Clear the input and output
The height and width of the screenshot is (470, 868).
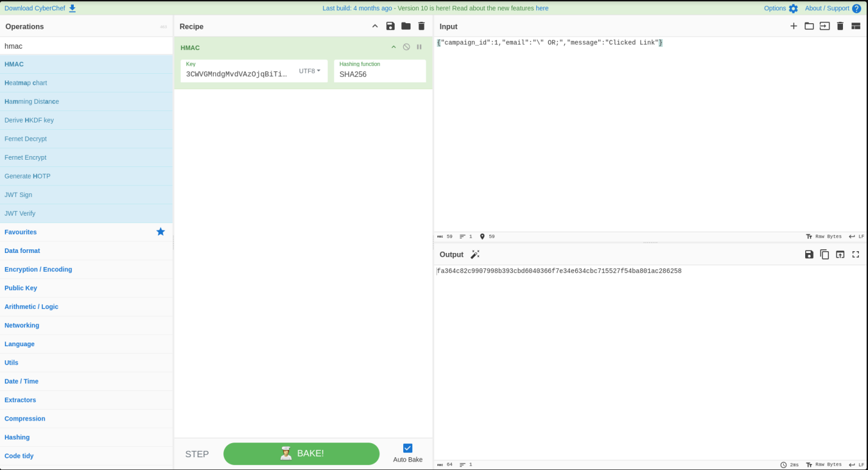point(840,26)
